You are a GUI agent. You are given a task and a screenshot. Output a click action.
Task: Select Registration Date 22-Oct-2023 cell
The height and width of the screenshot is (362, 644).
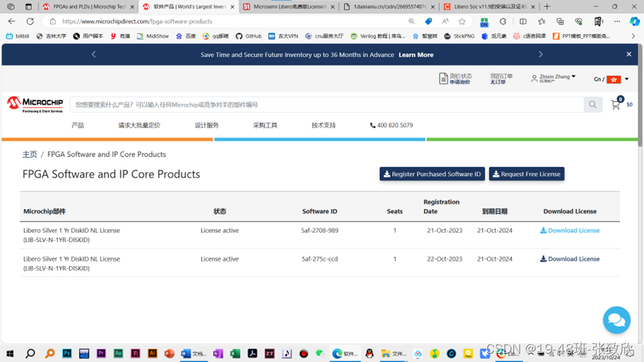pyautogui.click(x=444, y=259)
